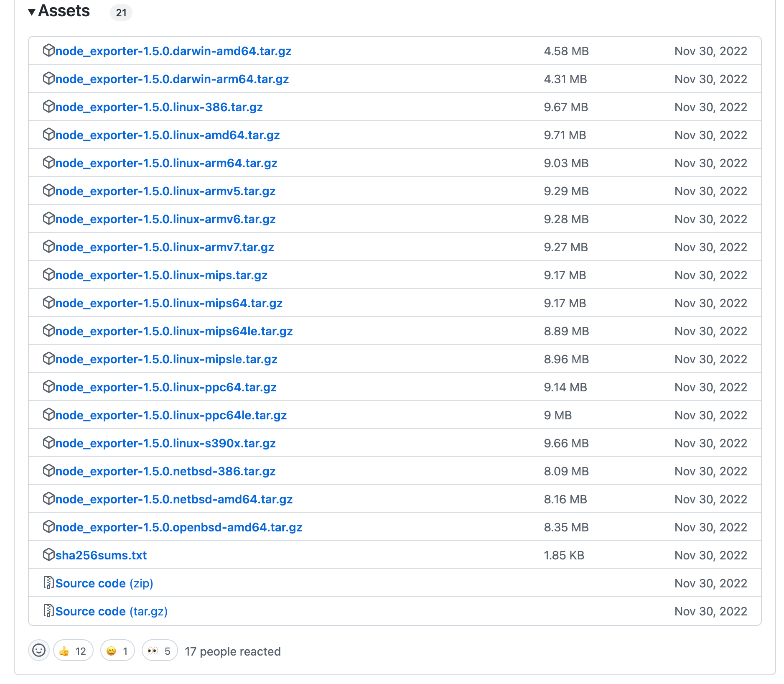
Task: Toggle the thumbs up reaction (12)
Action: (x=73, y=651)
